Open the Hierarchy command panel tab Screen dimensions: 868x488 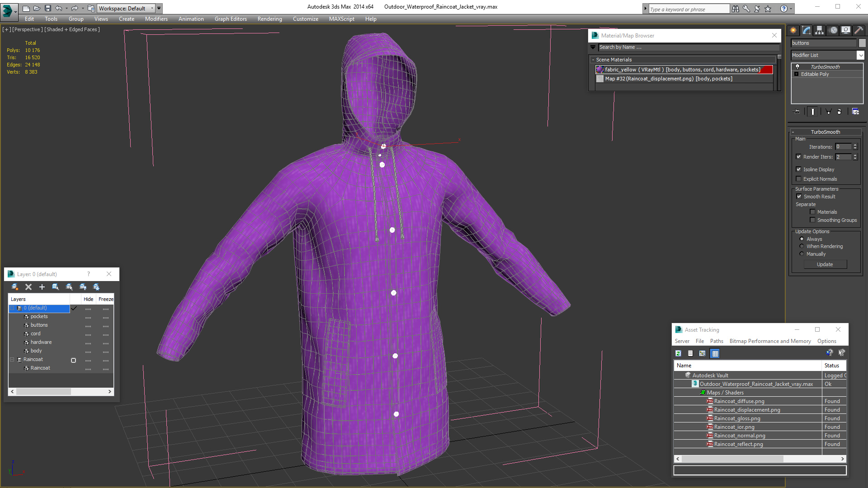point(819,30)
